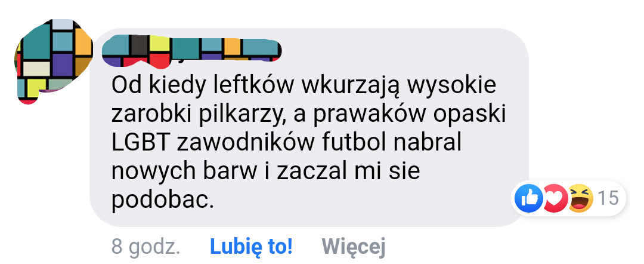The image size is (644, 264).
Task: Click the gray comment bubble background
Action: click(x=309, y=127)
